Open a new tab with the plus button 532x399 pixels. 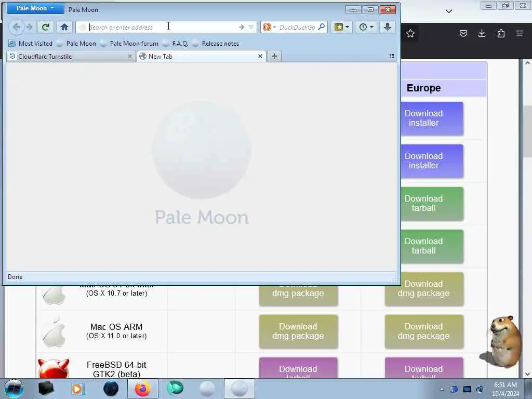click(x=274, y=56)
